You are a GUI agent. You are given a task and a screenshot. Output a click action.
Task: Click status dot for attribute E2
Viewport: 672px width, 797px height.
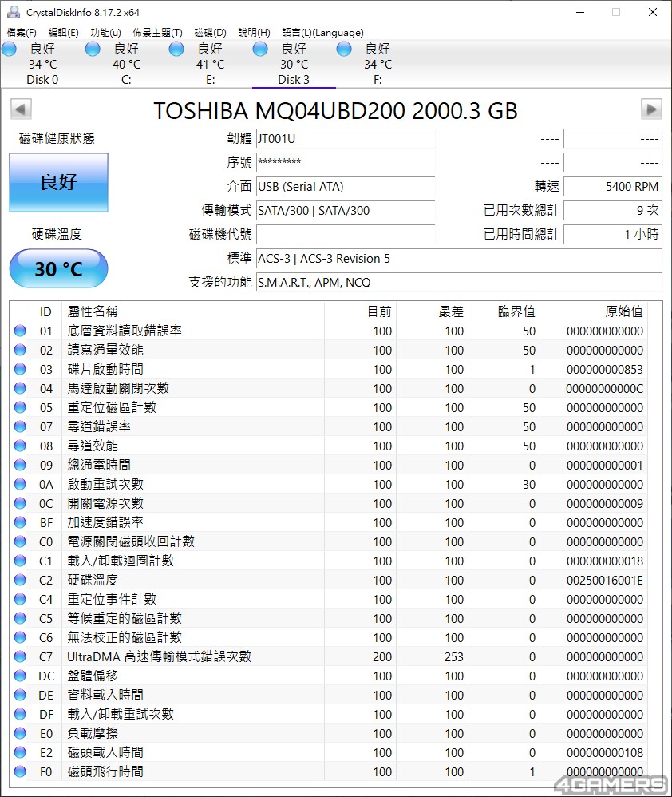[20, 753]
